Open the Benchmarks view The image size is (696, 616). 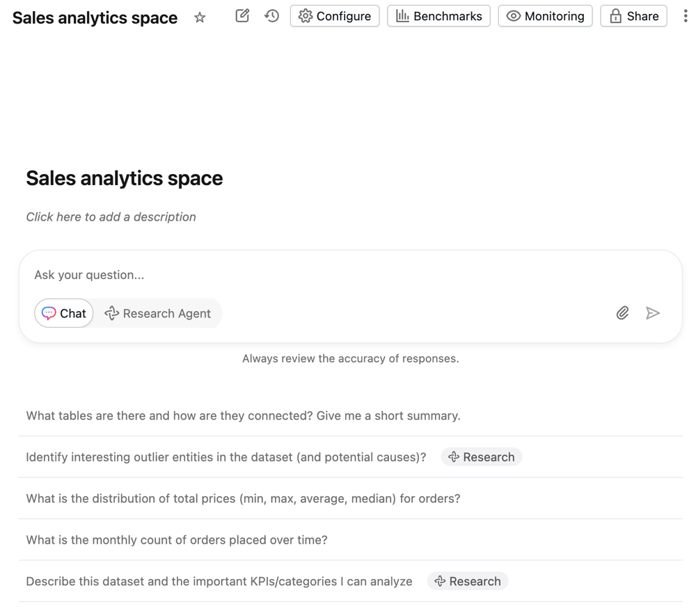pos(438,16)
